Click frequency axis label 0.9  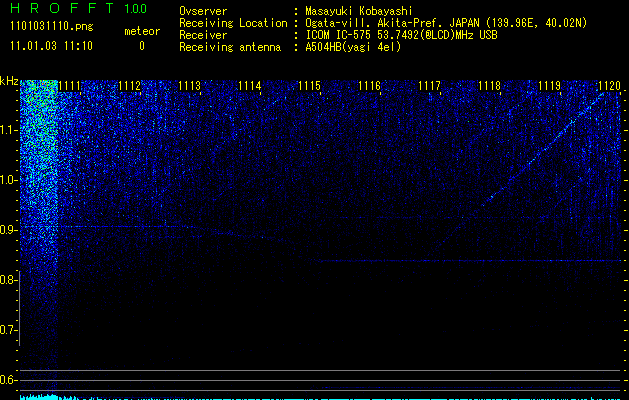tap(7, 230)
